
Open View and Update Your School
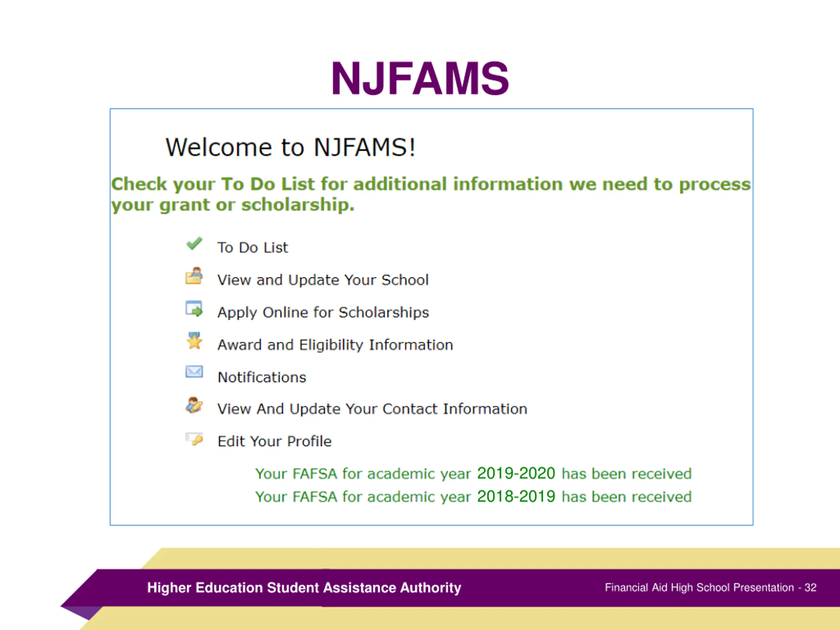[x=323, y=280]
